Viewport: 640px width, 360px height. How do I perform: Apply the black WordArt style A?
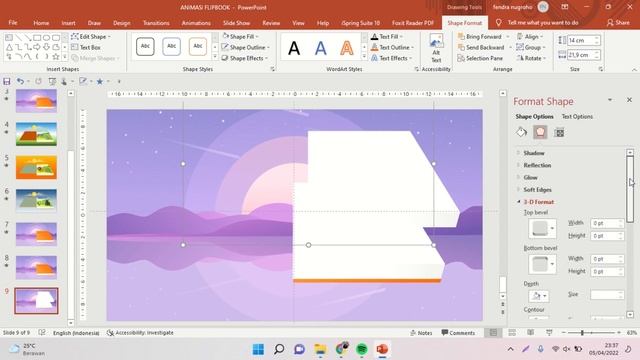click(294, 48)
